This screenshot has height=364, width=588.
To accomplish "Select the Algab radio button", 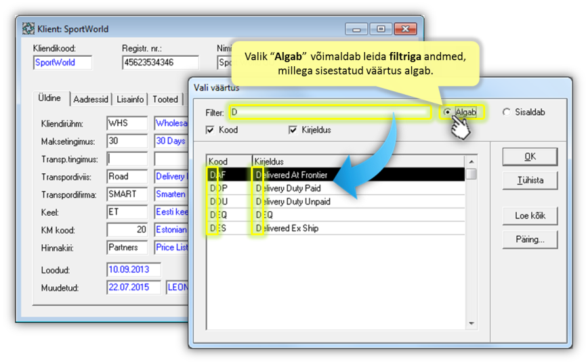I will point(447,112).
